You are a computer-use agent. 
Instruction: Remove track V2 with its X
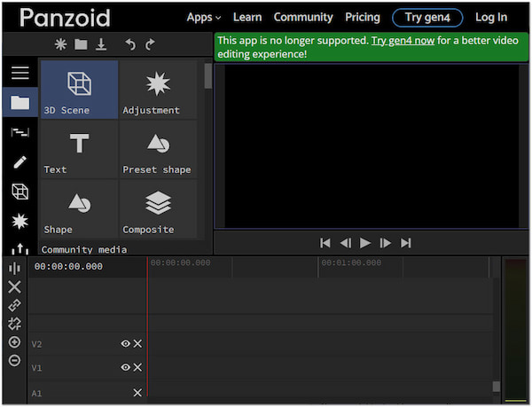click(x=137, y=343)
